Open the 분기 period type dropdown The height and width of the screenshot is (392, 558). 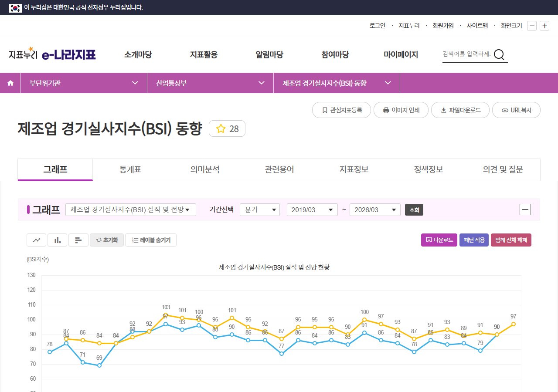coord(260,210)
